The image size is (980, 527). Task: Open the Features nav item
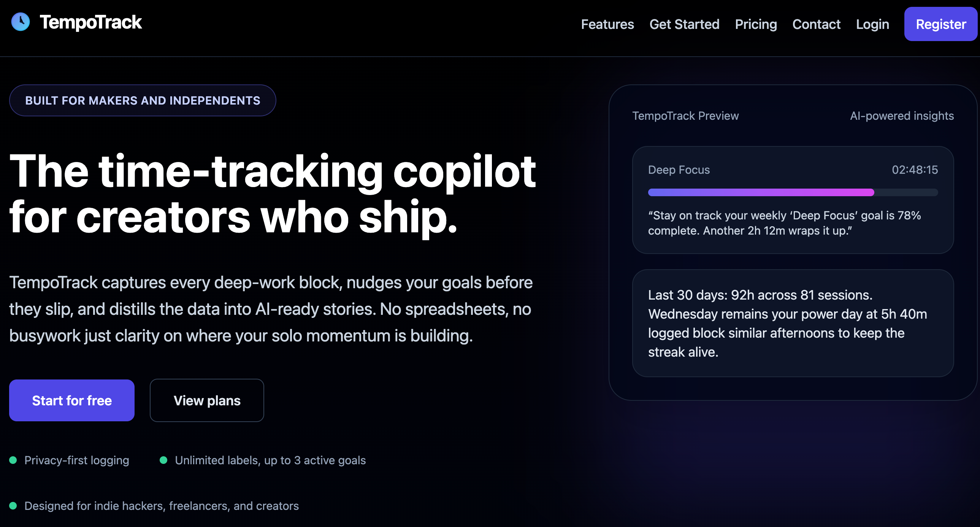(x=607, y=24)
